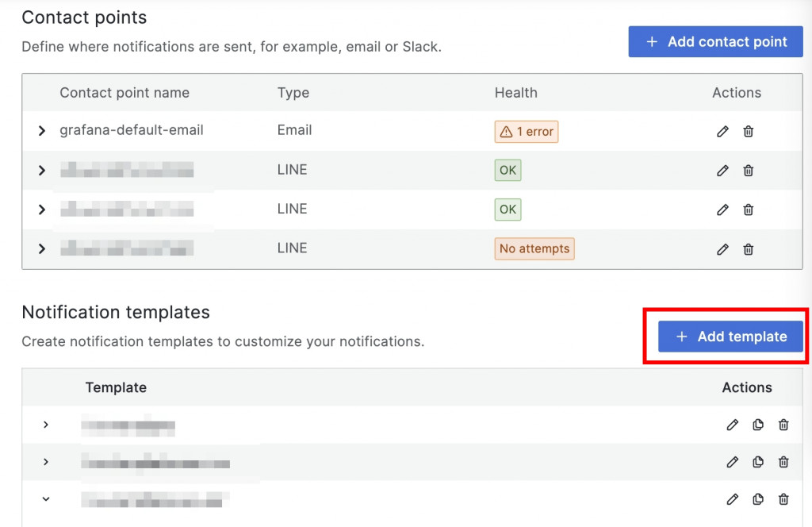The image size is (812, 527).
Task: Expand the second notification template row
Action: (46, 462)
